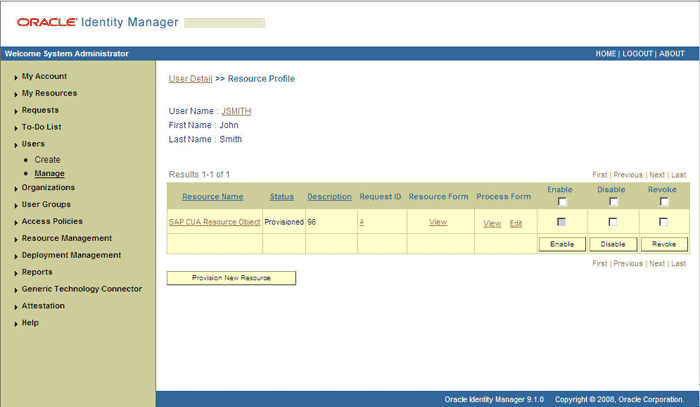Expand the To-Do List arrow
The height and width of the screenshot is (407, 700).
16,128
